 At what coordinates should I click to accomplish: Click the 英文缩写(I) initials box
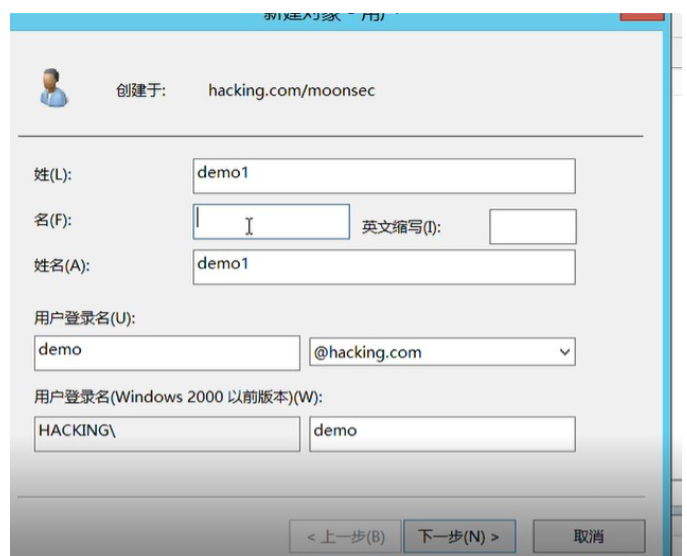tap(532, 227)
